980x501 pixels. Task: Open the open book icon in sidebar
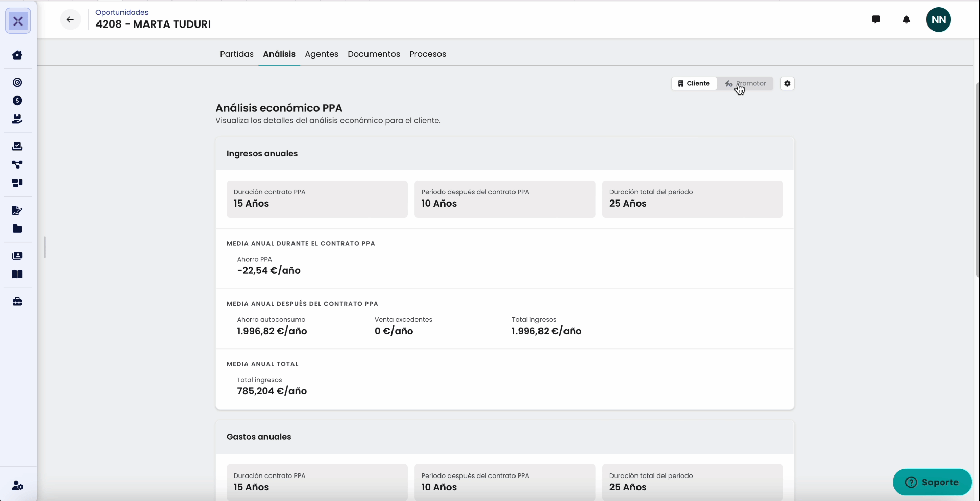point(17,274)
